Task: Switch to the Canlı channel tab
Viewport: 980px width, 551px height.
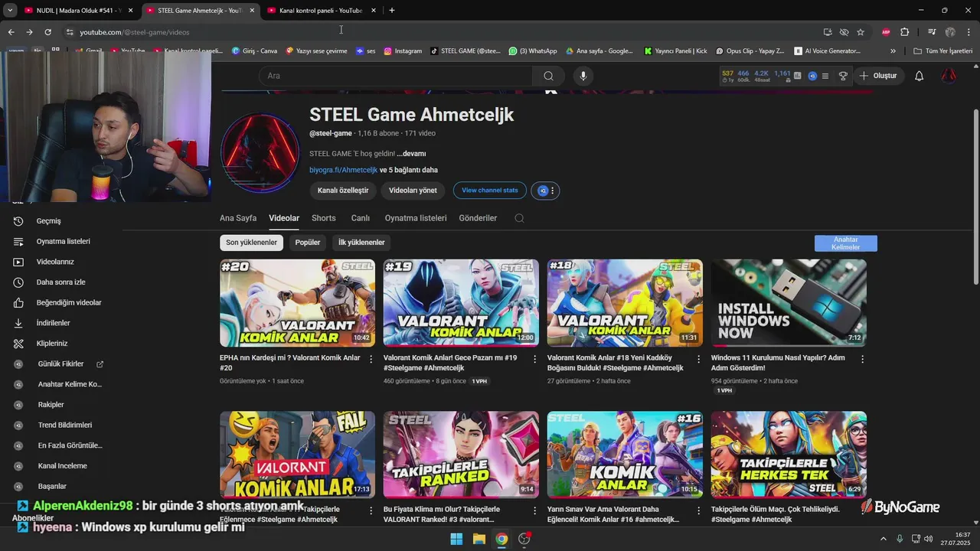Action: click(361, 218)
